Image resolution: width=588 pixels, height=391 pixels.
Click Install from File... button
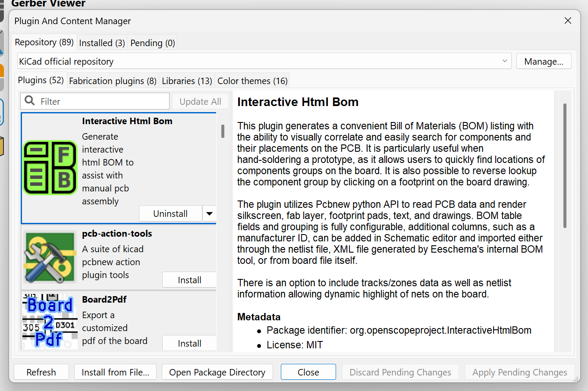coord(115,372)
